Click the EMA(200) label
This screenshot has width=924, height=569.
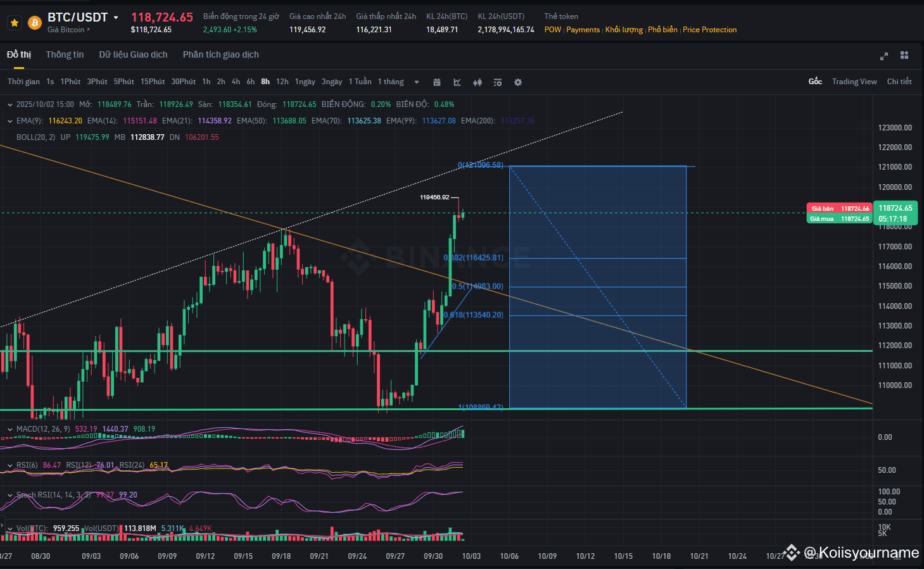(478, 121)
